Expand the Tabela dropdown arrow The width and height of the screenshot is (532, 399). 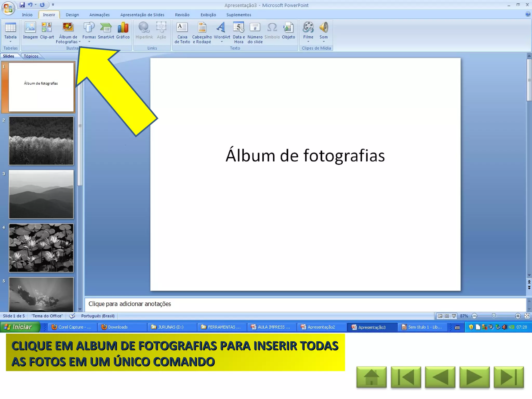coord(10,42)
